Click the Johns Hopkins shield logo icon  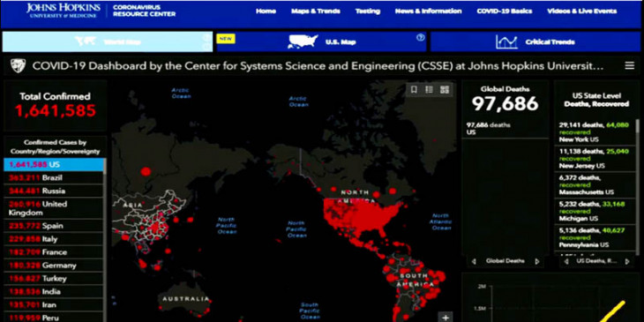pyautogui.click(x=18, y=65)
